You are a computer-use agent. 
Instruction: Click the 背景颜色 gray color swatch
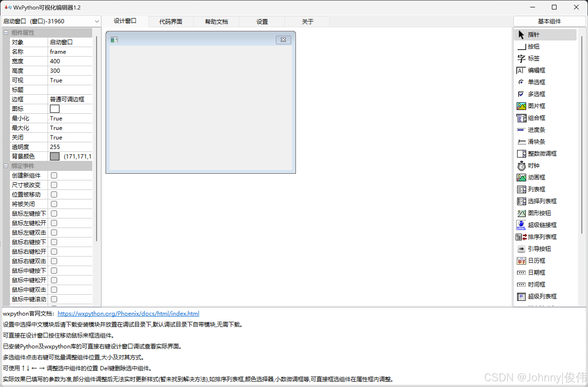click(x=55, y=156)
